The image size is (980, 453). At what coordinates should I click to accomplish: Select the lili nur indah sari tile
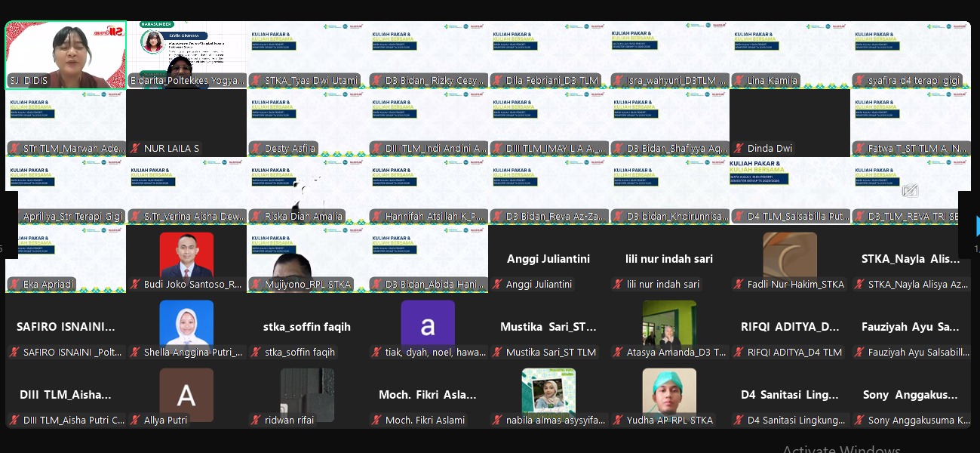click(669, 259)
